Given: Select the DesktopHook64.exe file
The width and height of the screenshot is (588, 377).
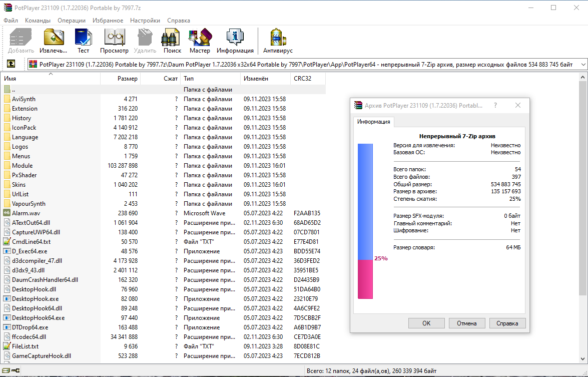Looking at the screenshot, I should coord(163,318).
